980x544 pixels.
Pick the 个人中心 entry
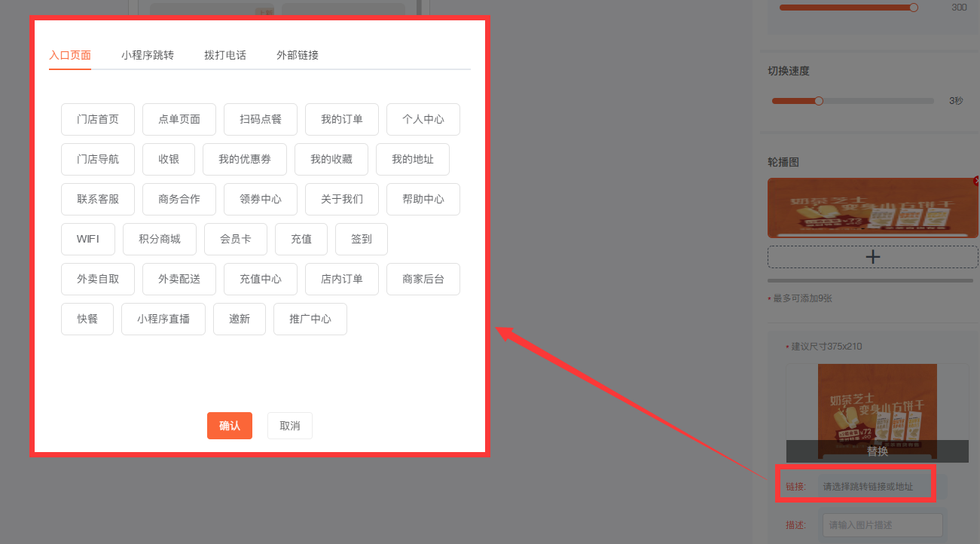[423, 119]
